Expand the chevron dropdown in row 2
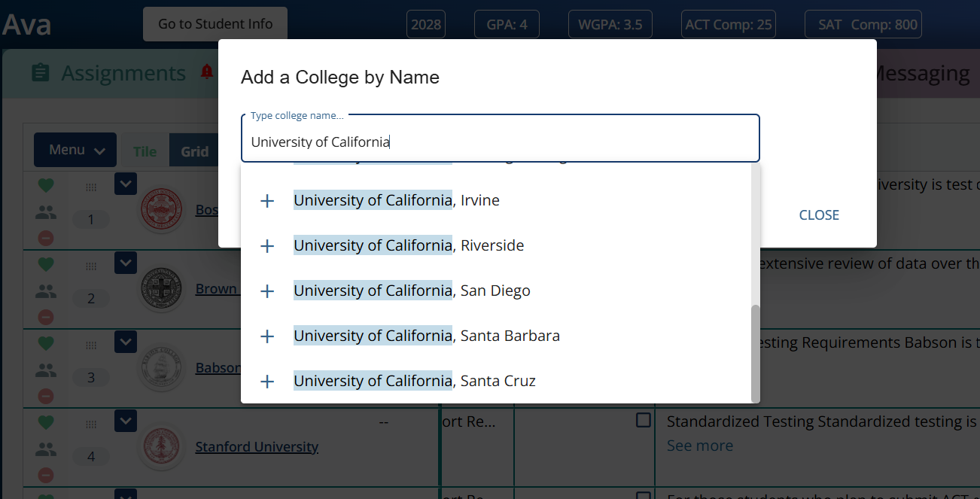Screen dimensions: 980x499 pyautogui.click(x=126, y=263)
